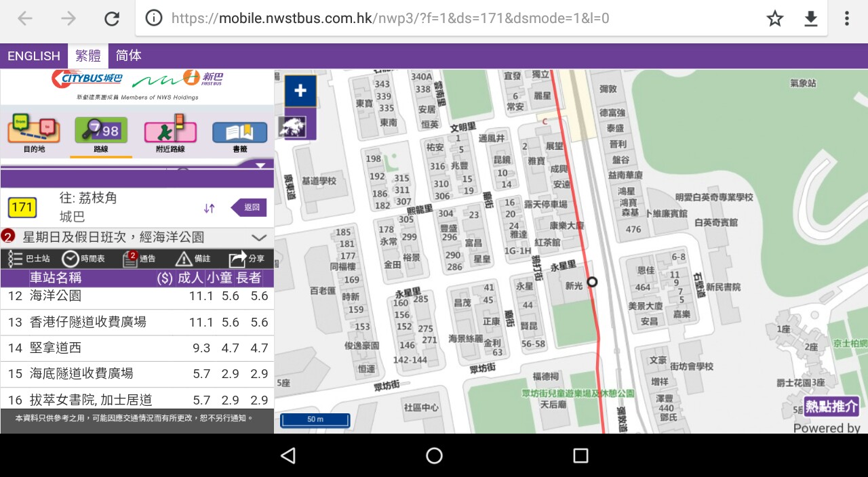Switch language to 简体
Viewport: 868px width, 477px height.
coord(129,56)
